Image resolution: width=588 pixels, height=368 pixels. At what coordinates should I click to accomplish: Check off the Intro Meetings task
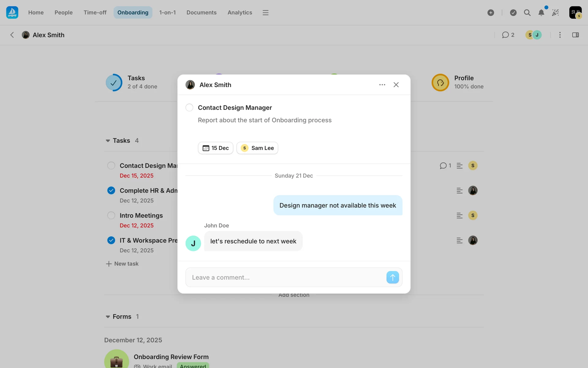(x=111, y=215)
